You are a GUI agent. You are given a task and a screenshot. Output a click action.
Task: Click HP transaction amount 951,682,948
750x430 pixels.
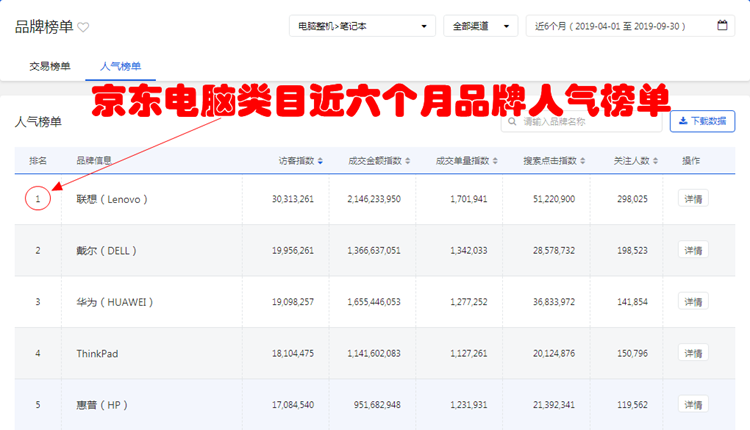pos(377,405)
